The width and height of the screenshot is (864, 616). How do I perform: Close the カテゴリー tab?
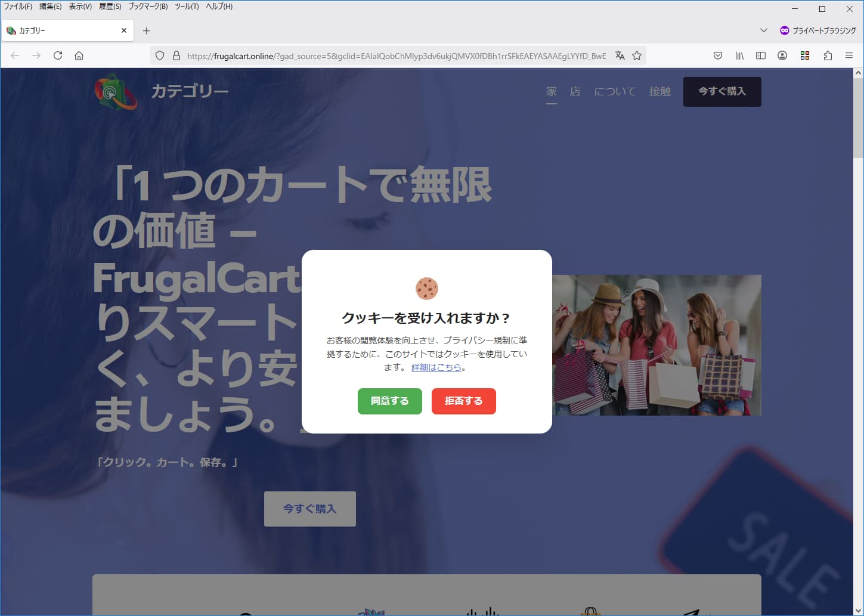coord(124,30)
